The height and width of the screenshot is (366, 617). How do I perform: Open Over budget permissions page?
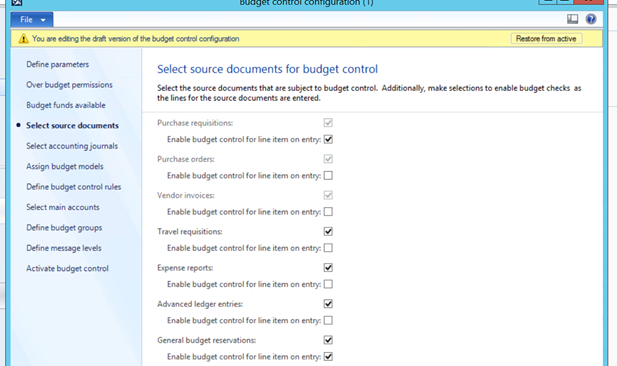69,85
